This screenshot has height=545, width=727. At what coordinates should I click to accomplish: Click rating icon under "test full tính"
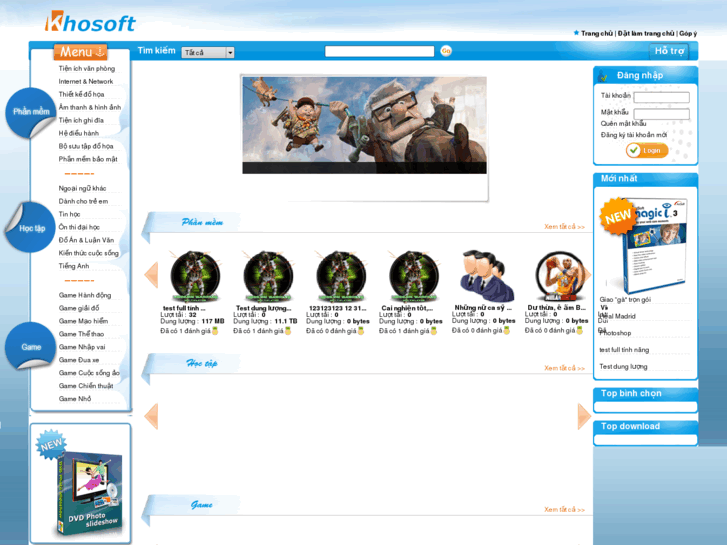[215, 331]
